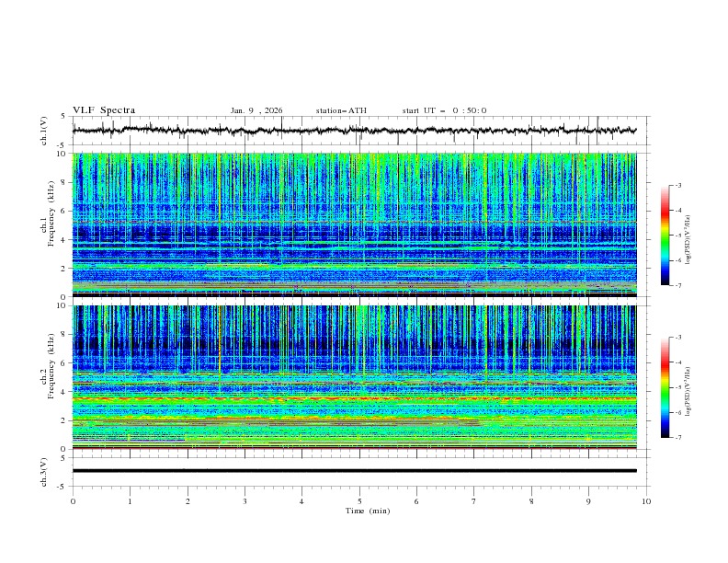The image size is (728, 563).
Task: Click the ch.1(V) waveform axis label
Action: (x=44, y=131)
